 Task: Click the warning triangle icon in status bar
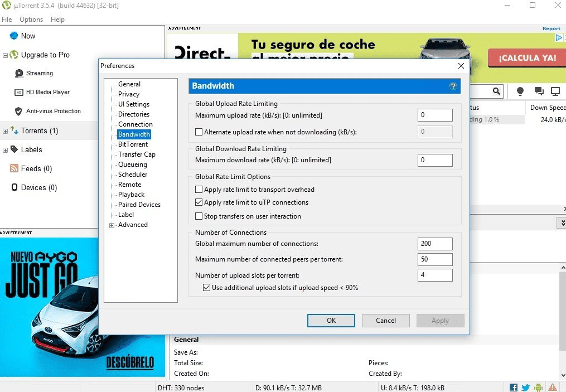point(552,388)
